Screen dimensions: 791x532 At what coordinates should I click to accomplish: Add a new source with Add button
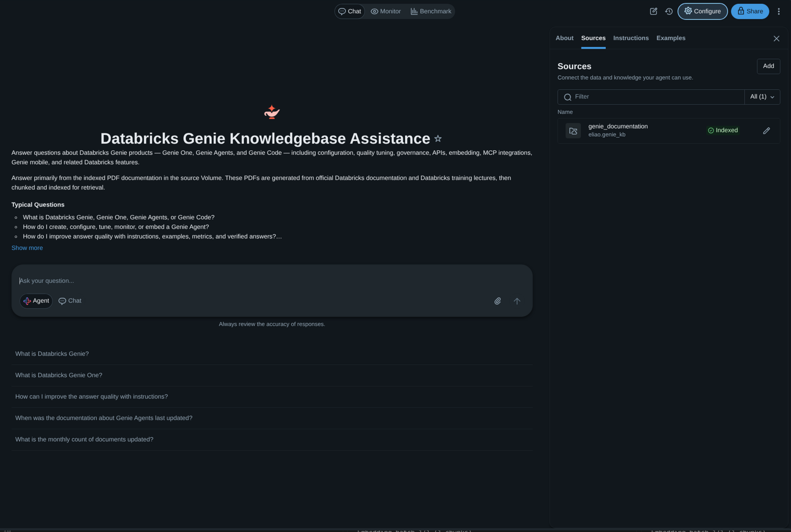click(x=768, y=66)
